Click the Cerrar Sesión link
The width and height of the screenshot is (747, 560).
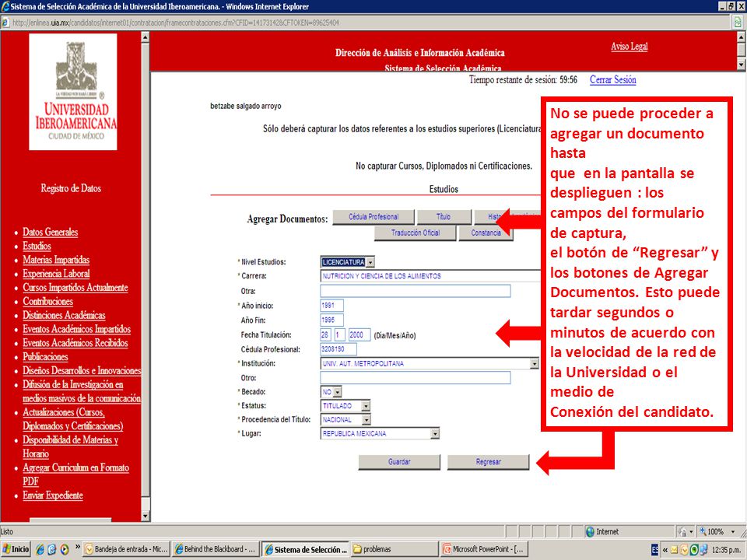pos(612,79)
